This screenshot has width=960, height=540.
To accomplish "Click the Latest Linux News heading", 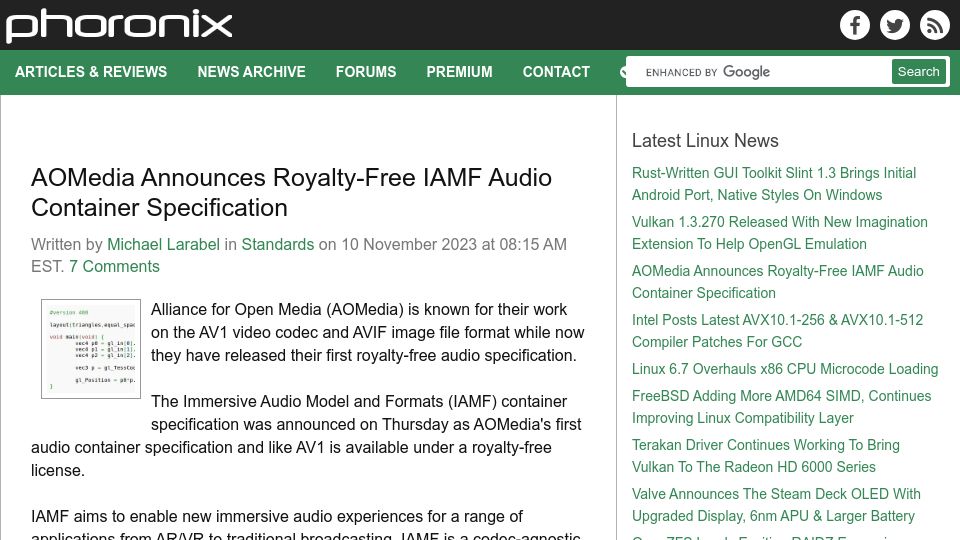I will 705,141.
